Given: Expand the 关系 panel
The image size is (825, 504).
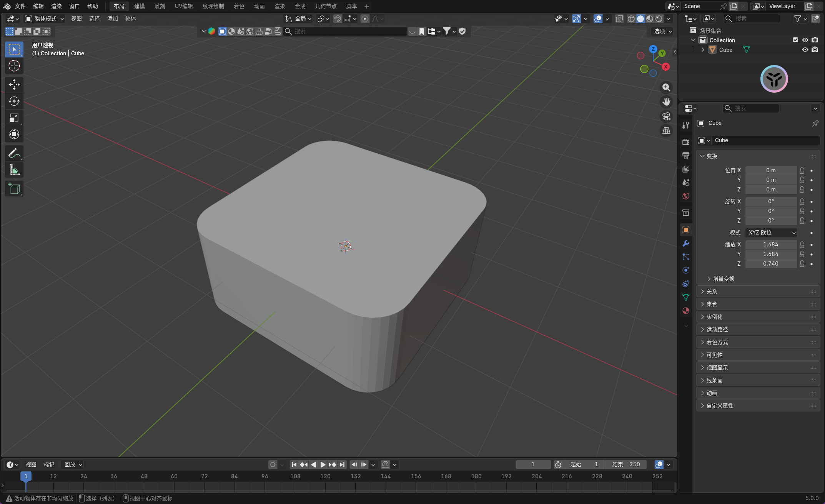Looking at the screenshot, I should tap(712, 291).
